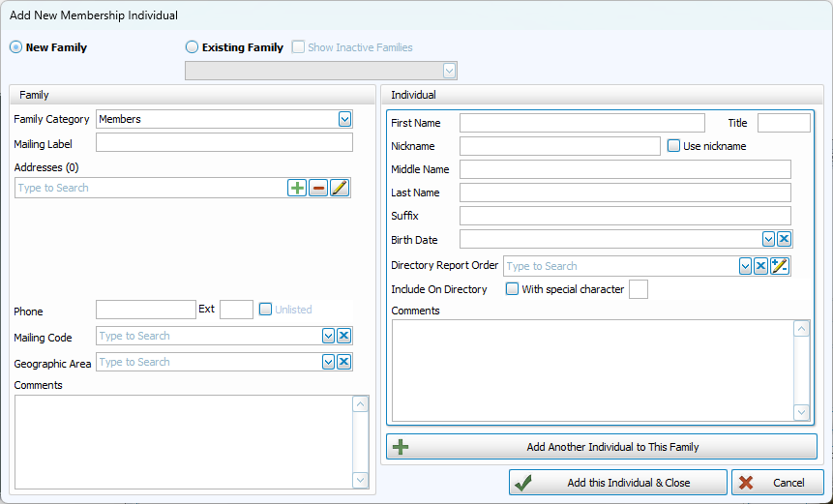
Task: Clear the Geographic Area selection
Action: tap(343, 362)
